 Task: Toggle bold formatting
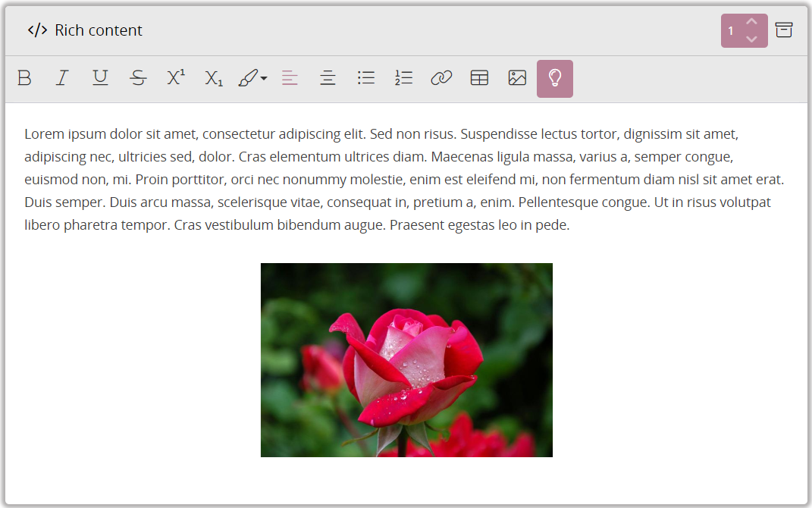tap(24, 78)
